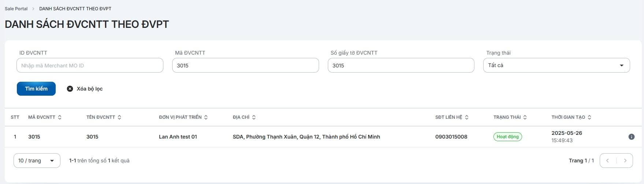Image resolution: width=644 pixels, height=184 pixels.
Task: Open the 10 / trang page size dropdown
Action: click(37, 161)
